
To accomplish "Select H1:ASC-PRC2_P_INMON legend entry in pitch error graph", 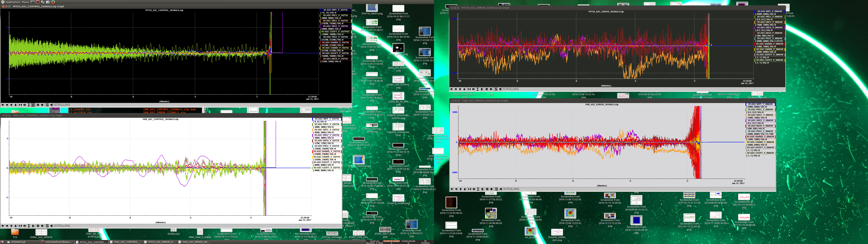I will pos(770,38).
